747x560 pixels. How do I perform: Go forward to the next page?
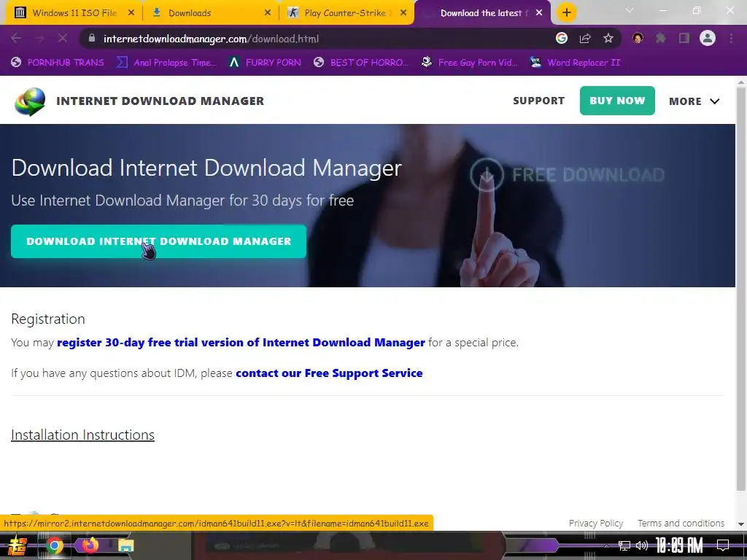(39, 39)
